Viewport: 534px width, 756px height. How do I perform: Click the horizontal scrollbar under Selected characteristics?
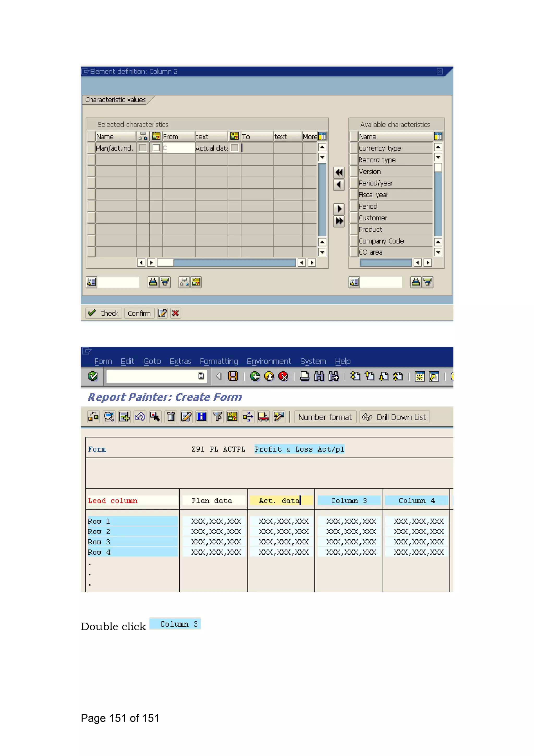(226, 262)
